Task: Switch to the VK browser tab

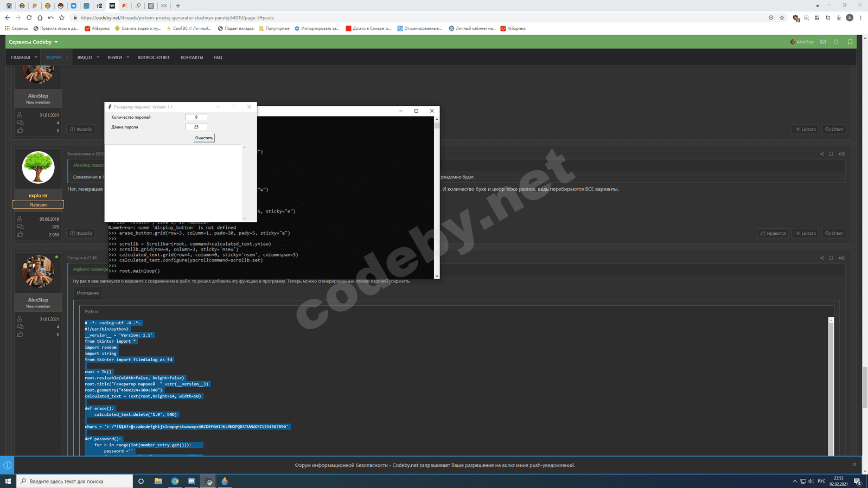Action: [x=74, y=6]
